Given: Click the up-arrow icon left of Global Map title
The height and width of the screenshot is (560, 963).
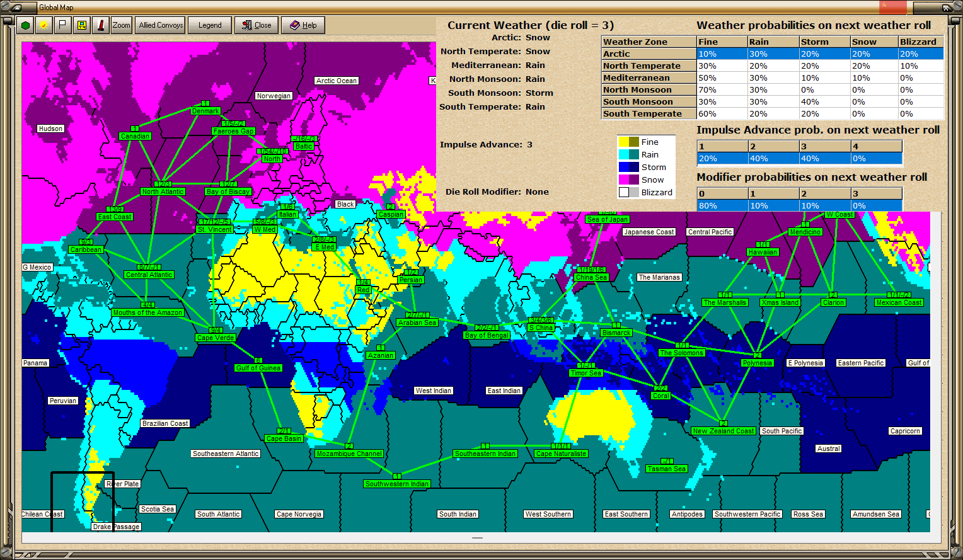Looking at the screenshot, I should [x=16, y=8].
